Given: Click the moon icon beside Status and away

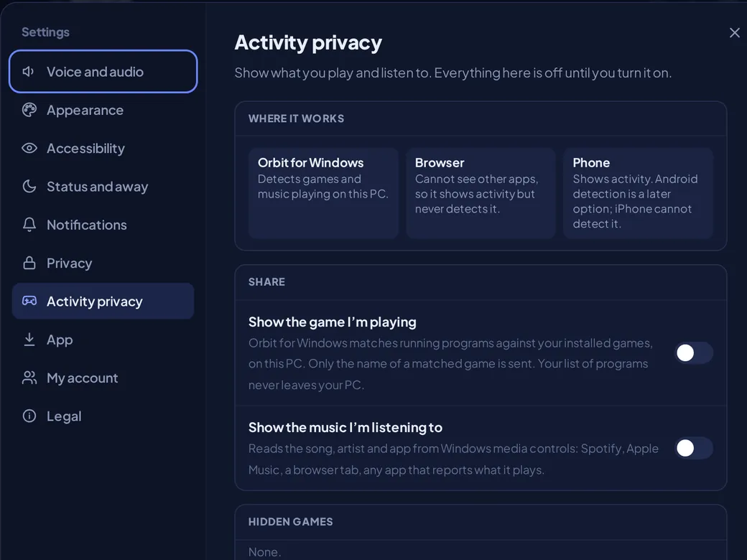Looking at the screenshot, I should [29, 186].
